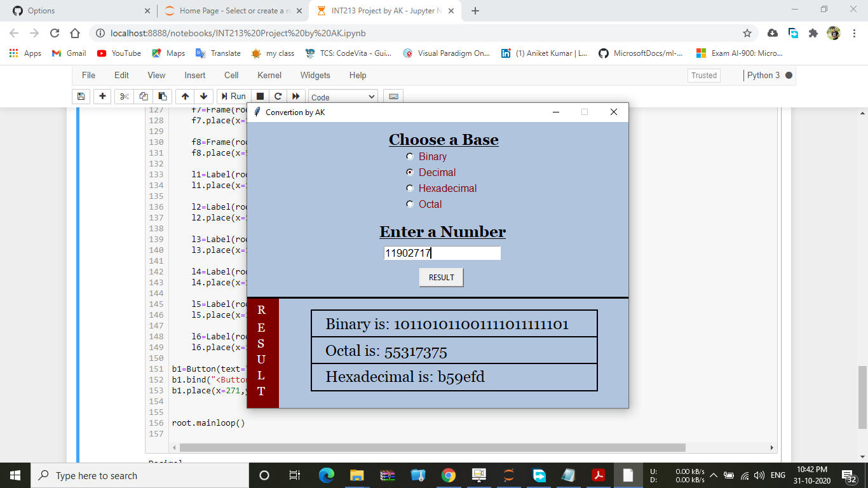Image resolution: width=868 pixels, height=488 pixels.
Task: Choose the Hexadecimal base option
Action: click(410, 188)
